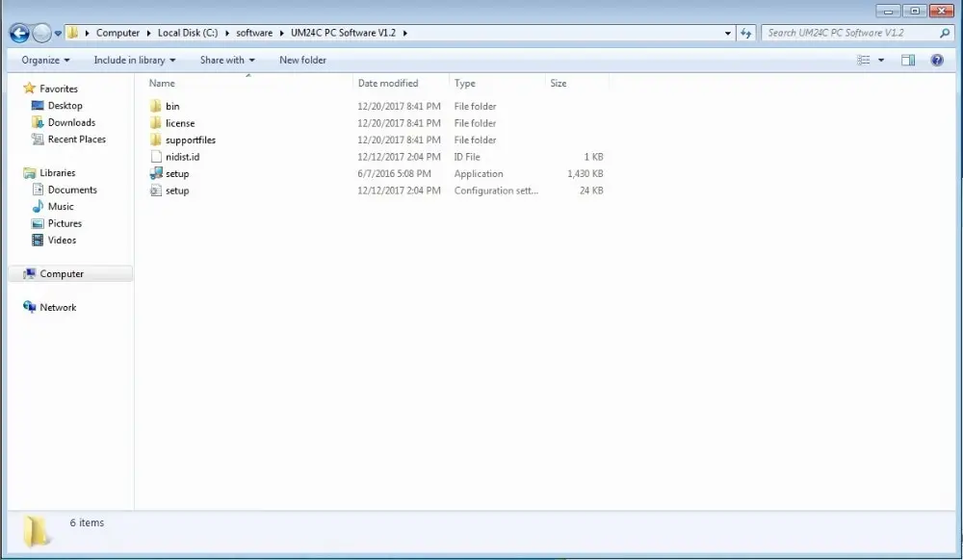Open the recent pages dropdown arrow
Screen dimensions: 963x560
pos(58,33)
